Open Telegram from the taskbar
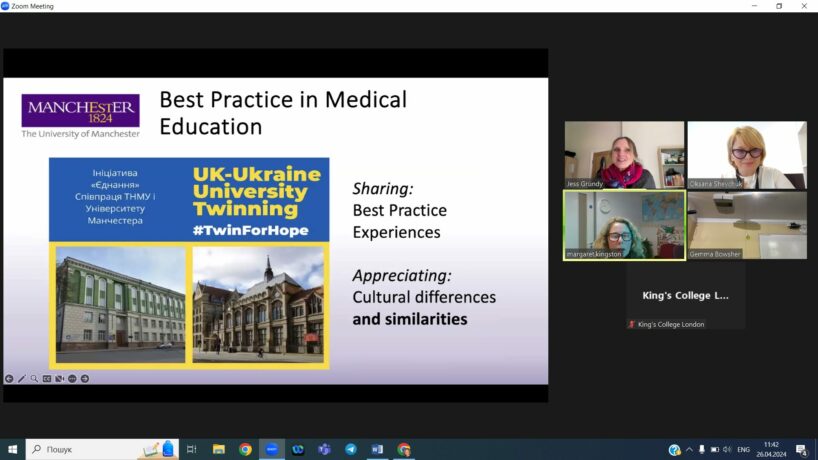 point(351,450)
